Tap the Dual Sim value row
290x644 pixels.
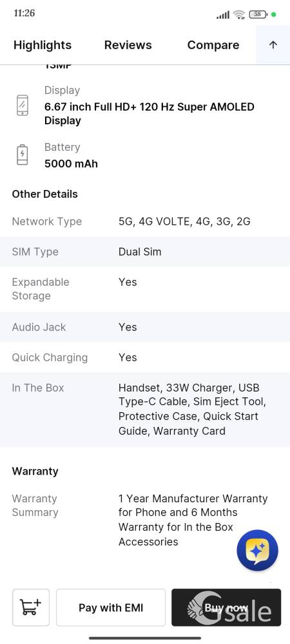pyautogui.click(x=145, y=251)
